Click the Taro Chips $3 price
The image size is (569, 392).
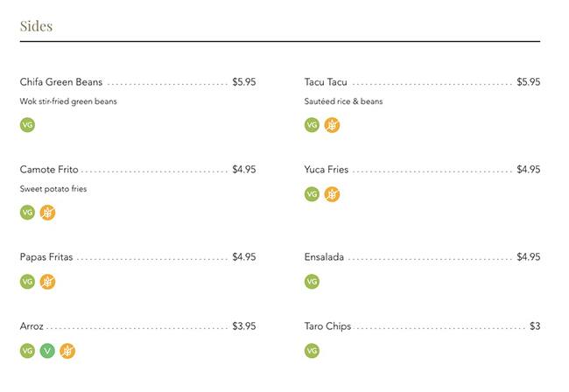pos(534,326)
